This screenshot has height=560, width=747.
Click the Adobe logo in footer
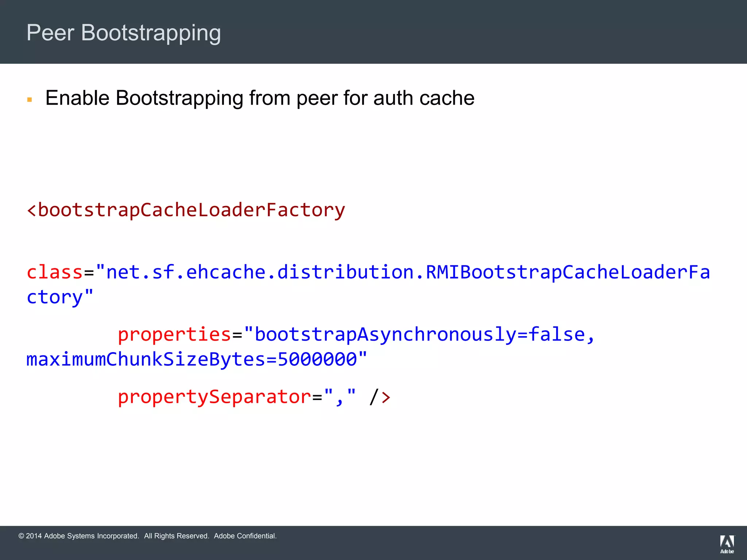pyautogui.click(x=727, y=544)
